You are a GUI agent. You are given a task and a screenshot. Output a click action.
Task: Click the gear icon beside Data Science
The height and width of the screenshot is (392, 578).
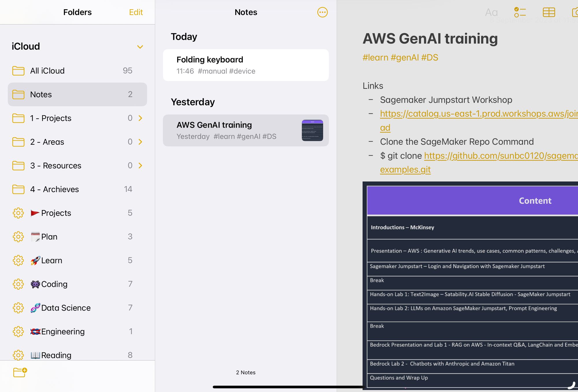coord(18,308)
